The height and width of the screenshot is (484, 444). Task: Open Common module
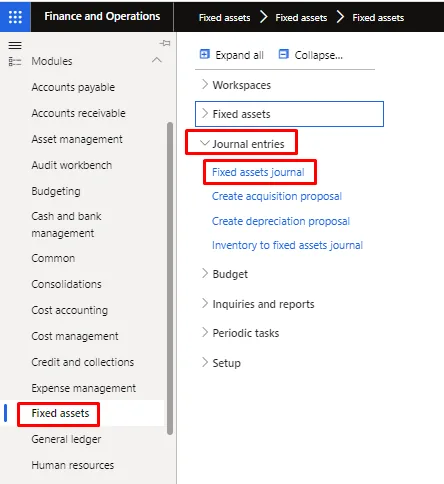[x=53, y=258]
